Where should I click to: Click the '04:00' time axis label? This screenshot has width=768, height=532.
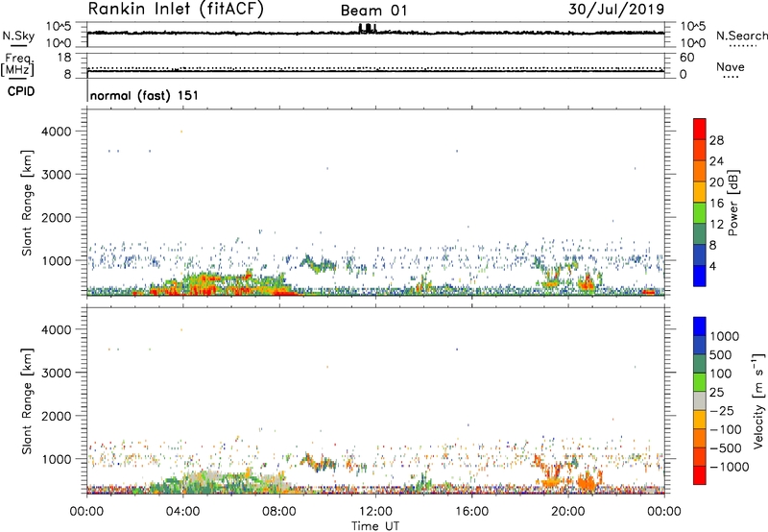(183, 512)
